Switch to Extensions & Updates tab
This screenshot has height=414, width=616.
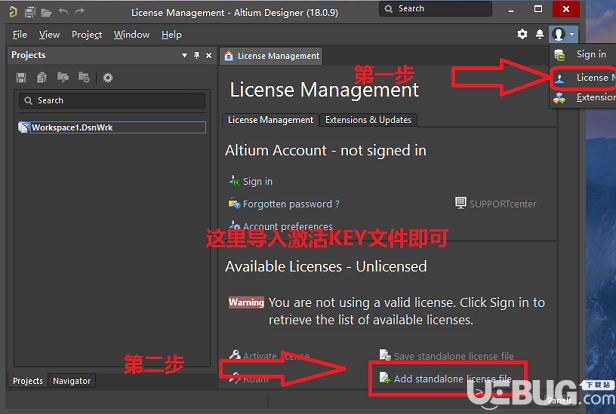(368, 120)
